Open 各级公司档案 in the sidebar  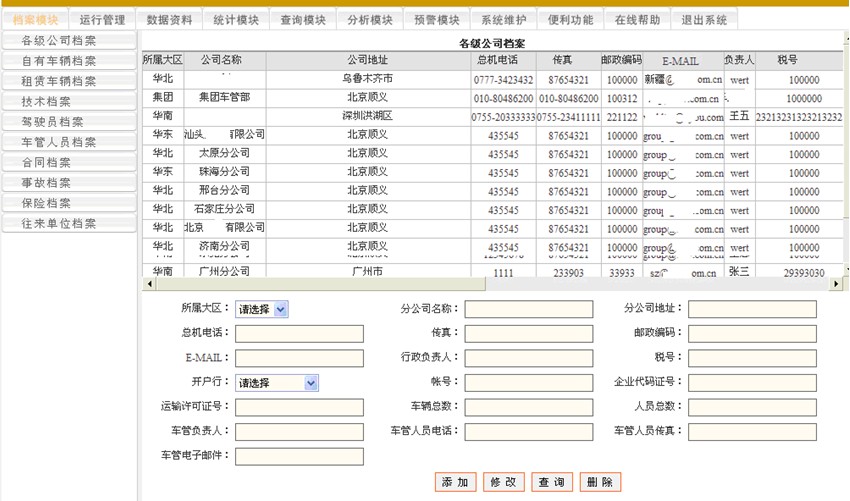[x=69, y=41]
